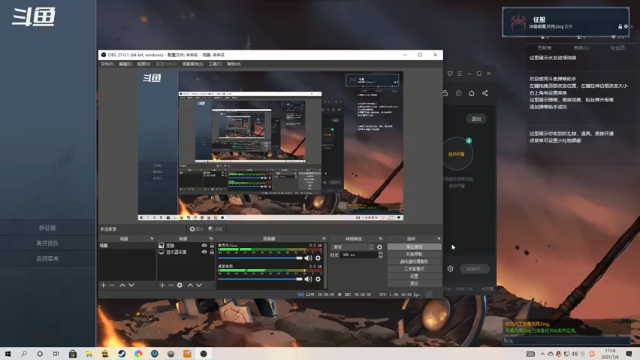Open taskbar search magnifier
Screen dimensions: 640x360
point(24,354)
